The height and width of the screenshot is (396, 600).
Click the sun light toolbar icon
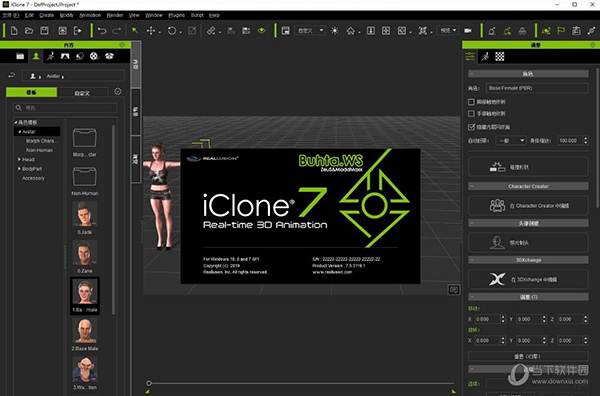point(334,31)
